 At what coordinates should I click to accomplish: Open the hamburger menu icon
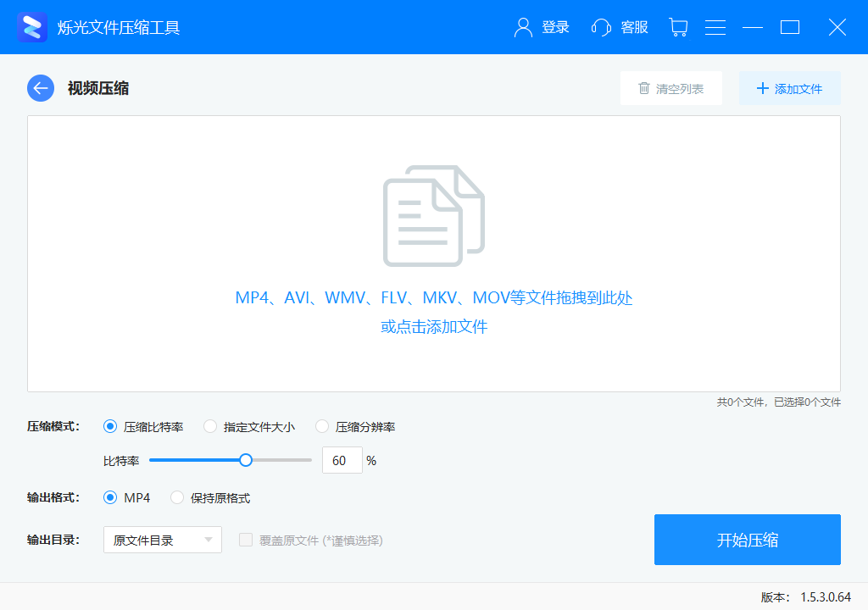tap(715, 27)
